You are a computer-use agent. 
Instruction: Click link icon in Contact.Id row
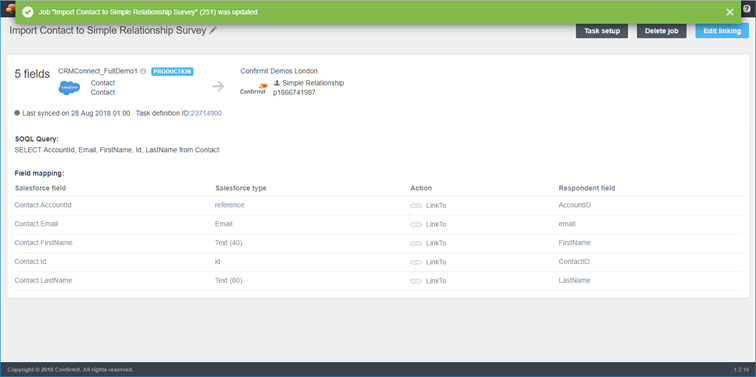pyautogui.click(x=416, y=262)
